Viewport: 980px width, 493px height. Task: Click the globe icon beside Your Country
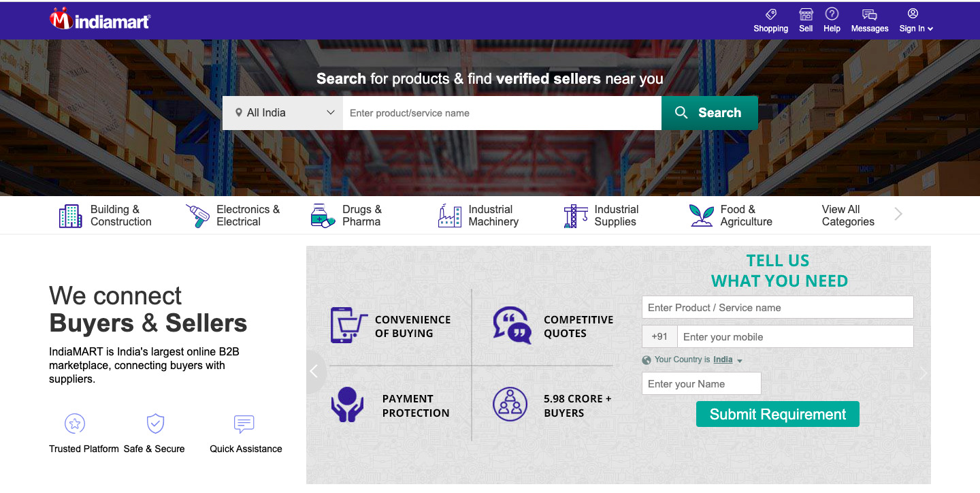click(x=647, y=360)
